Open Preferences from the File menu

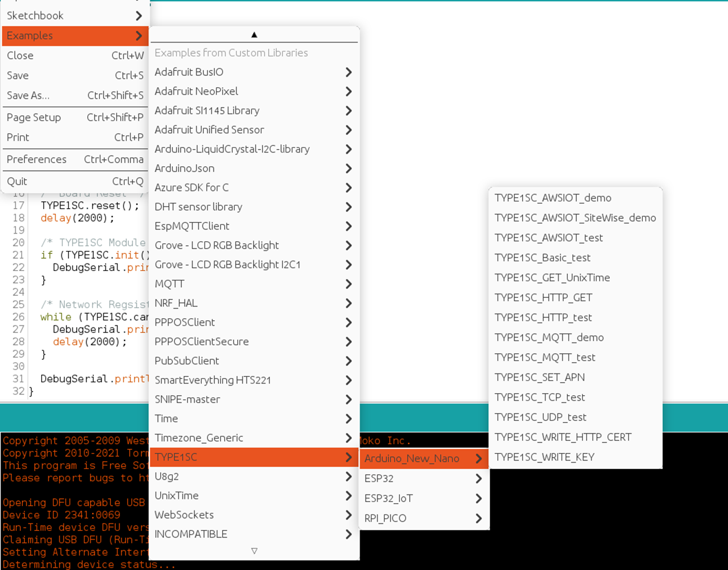pos(75,160)
